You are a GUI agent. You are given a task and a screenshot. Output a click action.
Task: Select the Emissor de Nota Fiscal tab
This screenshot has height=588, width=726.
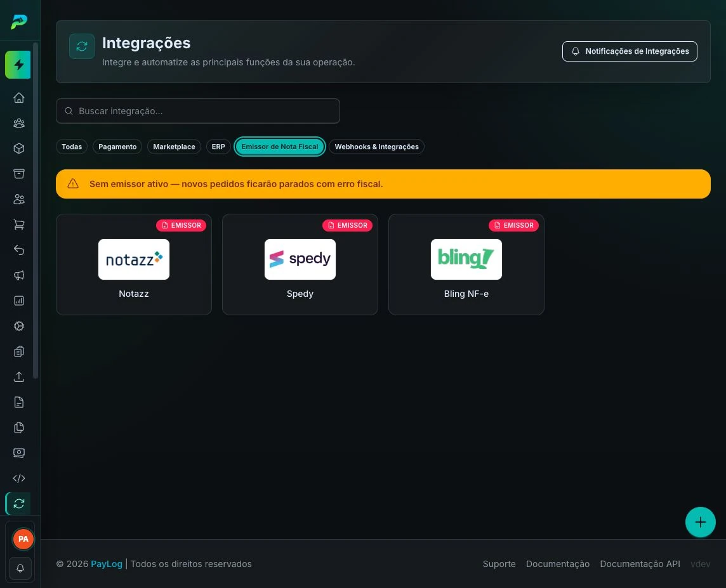tap(280, 147)
